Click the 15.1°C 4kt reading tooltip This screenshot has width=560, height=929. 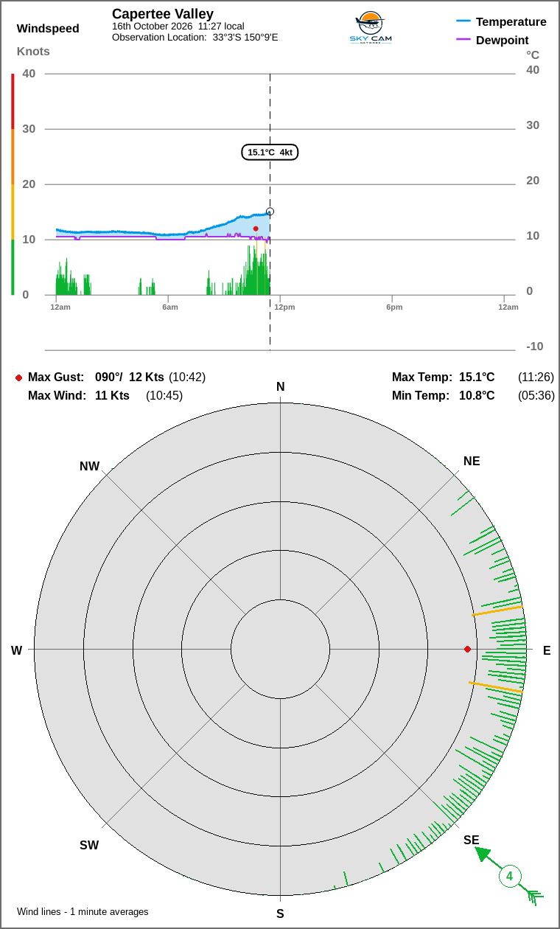point(270,152)
